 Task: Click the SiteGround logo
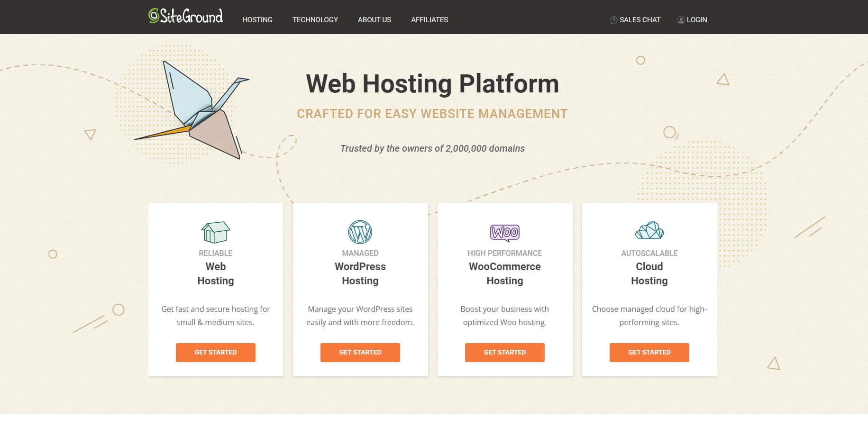(185, 16)
